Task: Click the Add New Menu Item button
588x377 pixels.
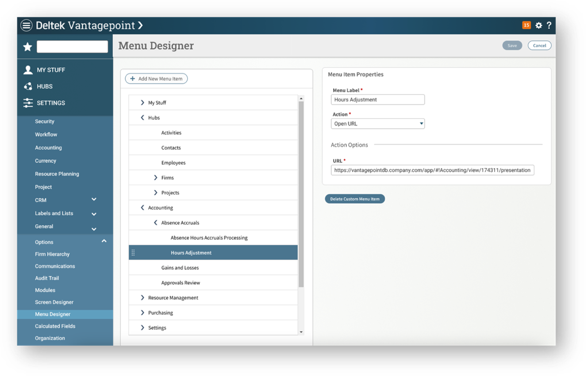Action: tap(156, 79)
